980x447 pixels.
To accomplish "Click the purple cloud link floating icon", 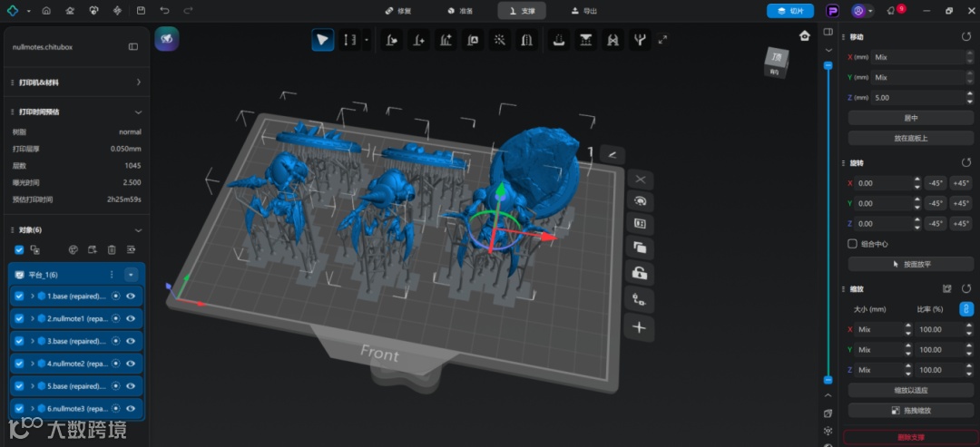I will coord(167,39).
